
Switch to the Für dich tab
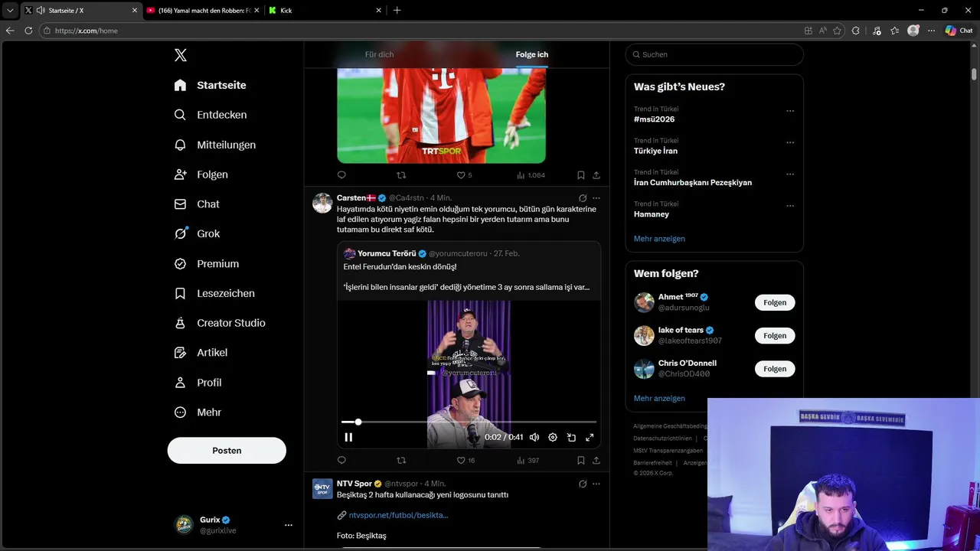380,54
